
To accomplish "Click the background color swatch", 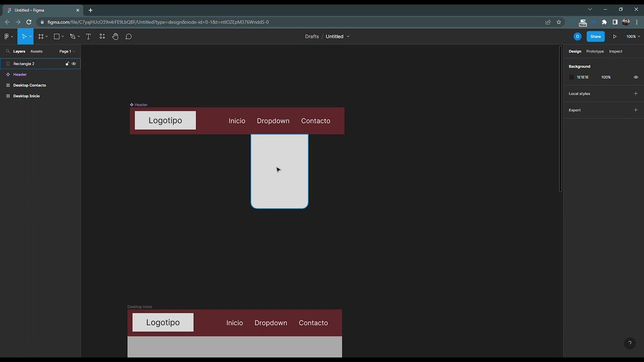I will point(572,77).
